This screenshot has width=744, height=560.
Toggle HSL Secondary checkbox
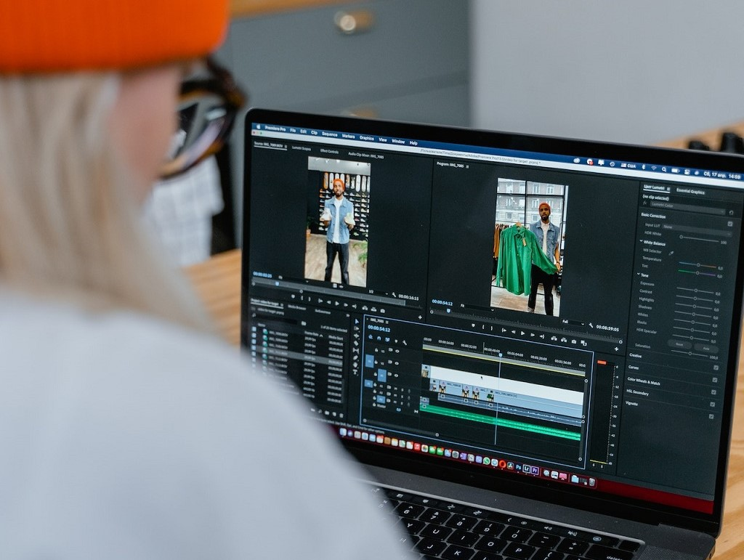(712, 404)
